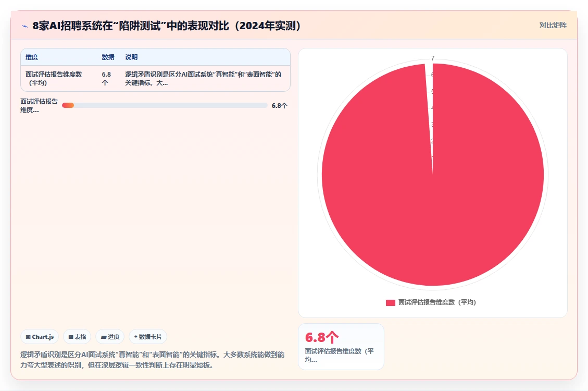Click the 数据 column header

pos(108,57)
